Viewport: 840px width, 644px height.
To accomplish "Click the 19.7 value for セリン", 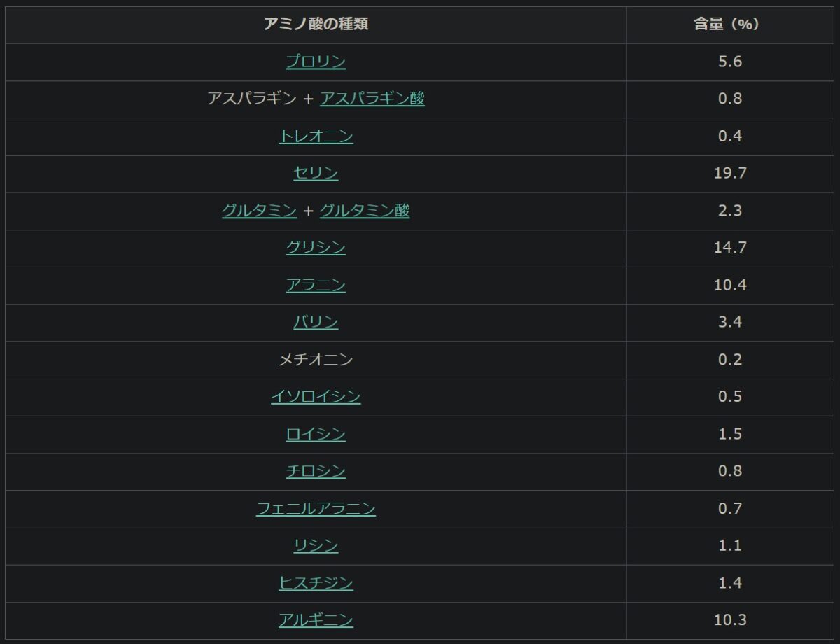I will (x=729, y=173).
